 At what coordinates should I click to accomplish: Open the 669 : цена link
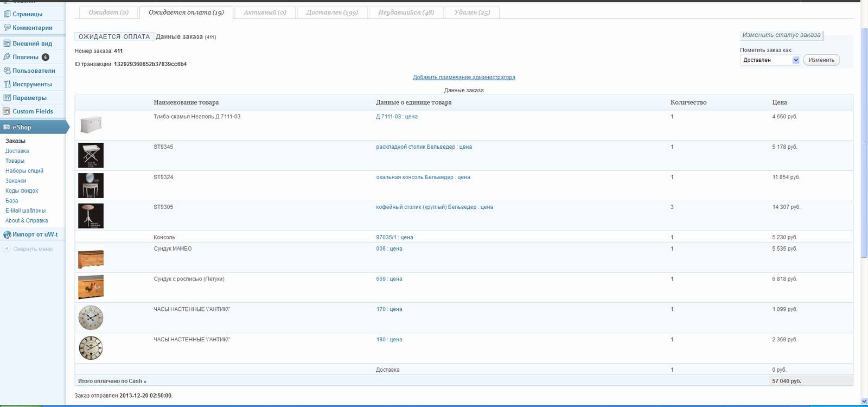point(389,279)
